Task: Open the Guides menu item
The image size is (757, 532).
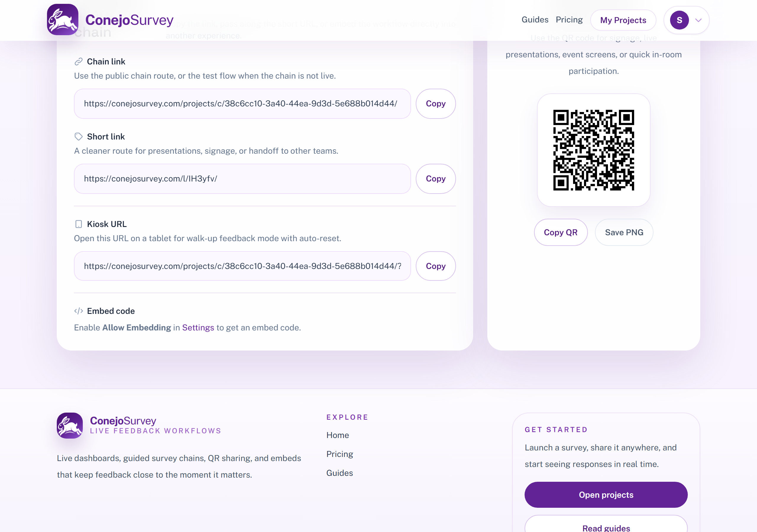Action: click(x=534, y=20)
